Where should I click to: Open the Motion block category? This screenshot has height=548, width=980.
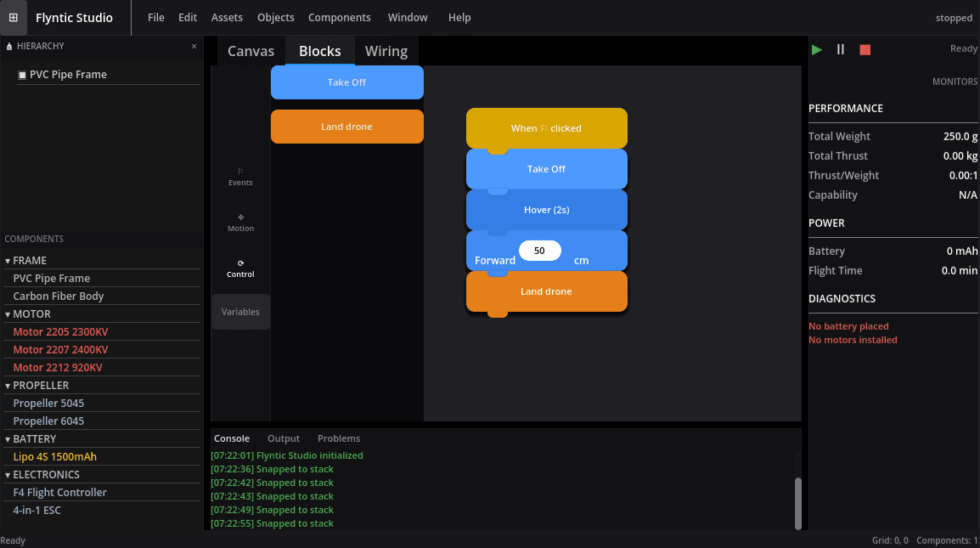(240, 223)
